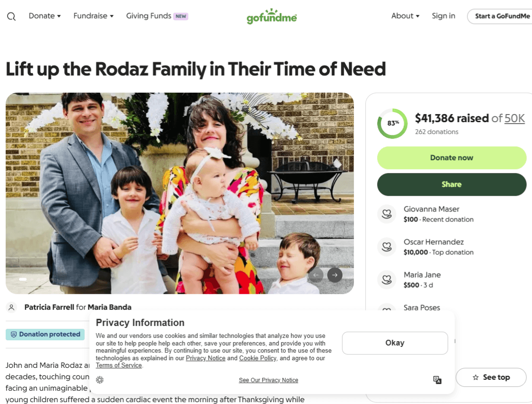Image resolution: width=532 pixels, height=404 pixels.
Task: Open the Donation protected badge
Action: (45, 335)
